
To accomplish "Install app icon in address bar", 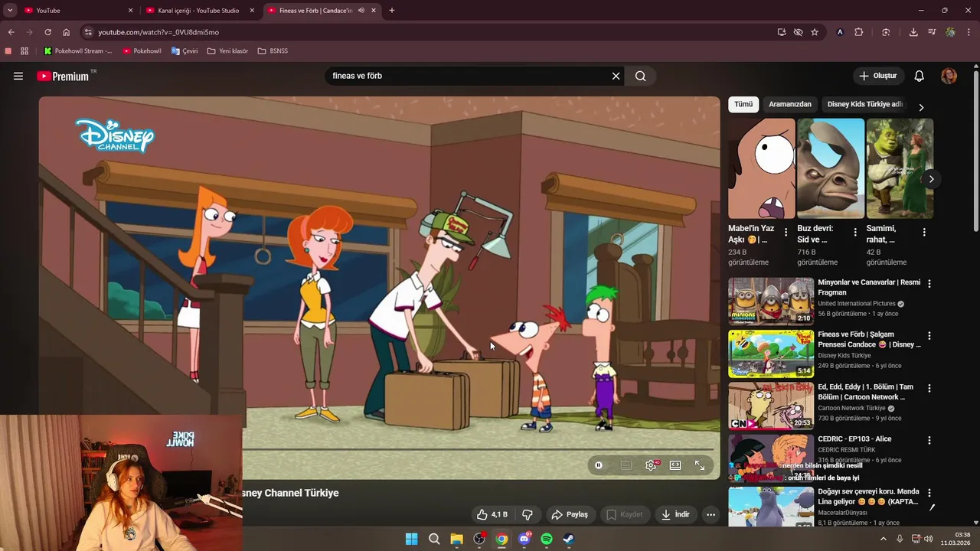I will pyautogui.click(x=782, y=32).
